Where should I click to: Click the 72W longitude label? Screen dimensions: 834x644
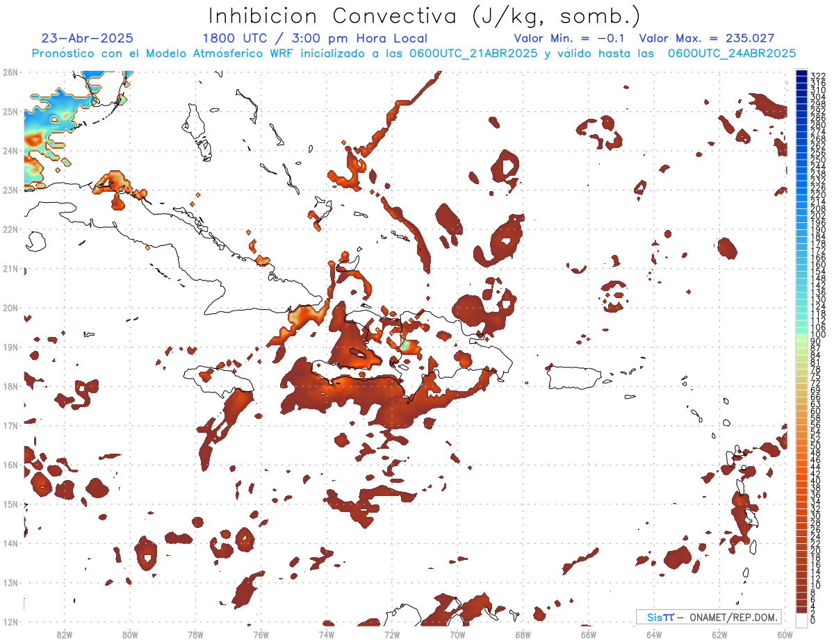coord(392,634)
